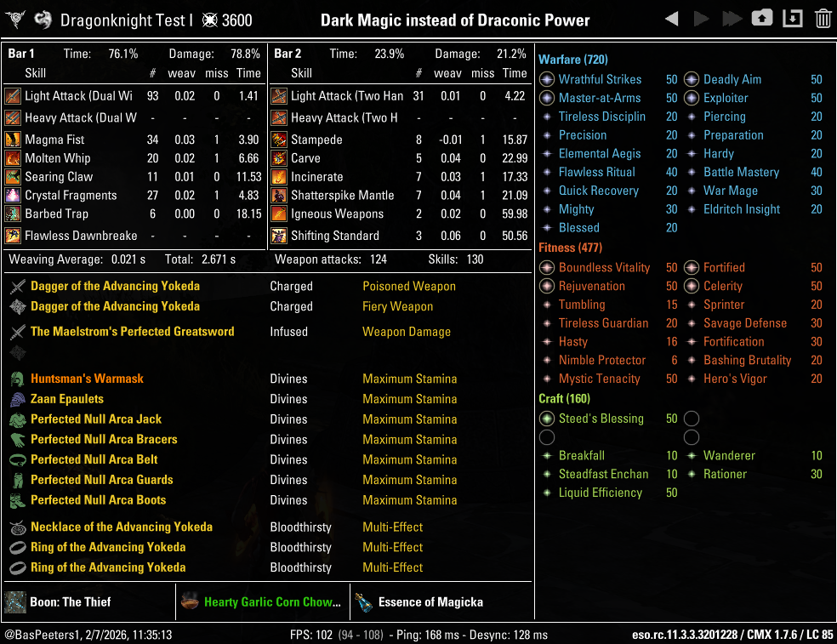The width and height of the screenshot is (837, 644).
Task: Toggle the Wrathful Strikes champion slot circle
Action: pos(545,79)
